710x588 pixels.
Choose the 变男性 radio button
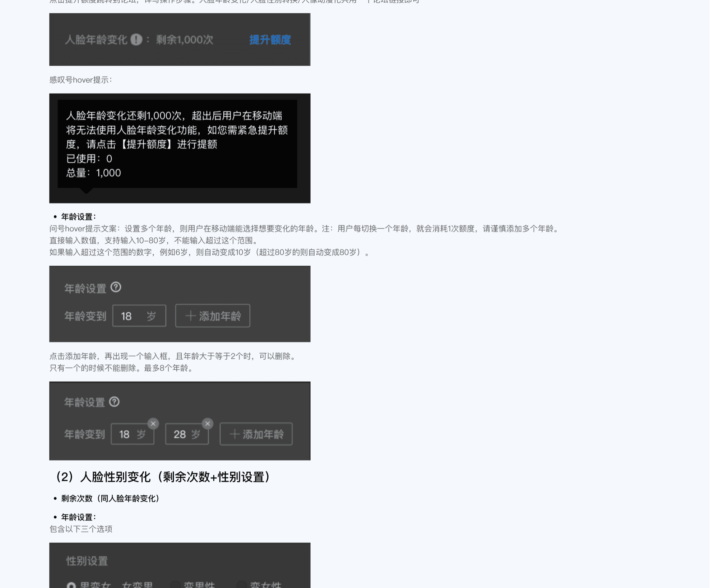point(175,585)
